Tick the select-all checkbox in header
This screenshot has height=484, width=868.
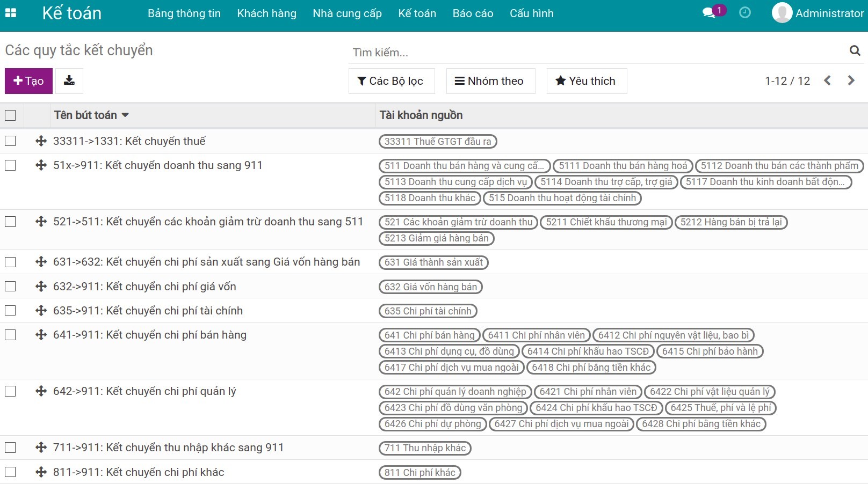point(10,115)
